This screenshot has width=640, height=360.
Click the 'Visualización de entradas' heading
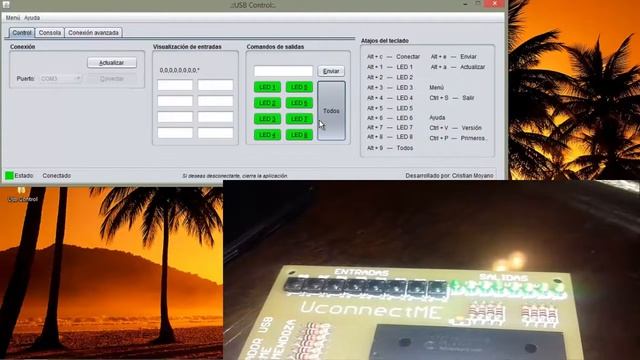[187, 47]
